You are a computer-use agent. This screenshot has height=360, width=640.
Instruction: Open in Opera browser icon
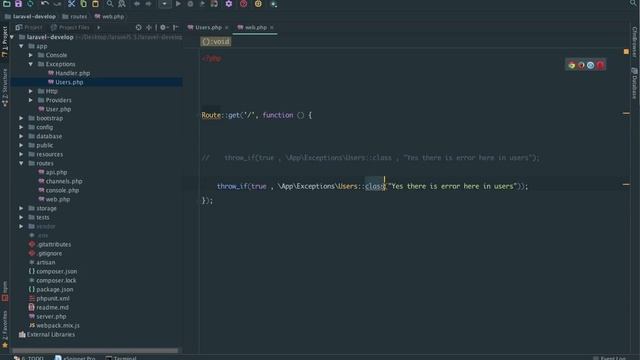(600, 65)
